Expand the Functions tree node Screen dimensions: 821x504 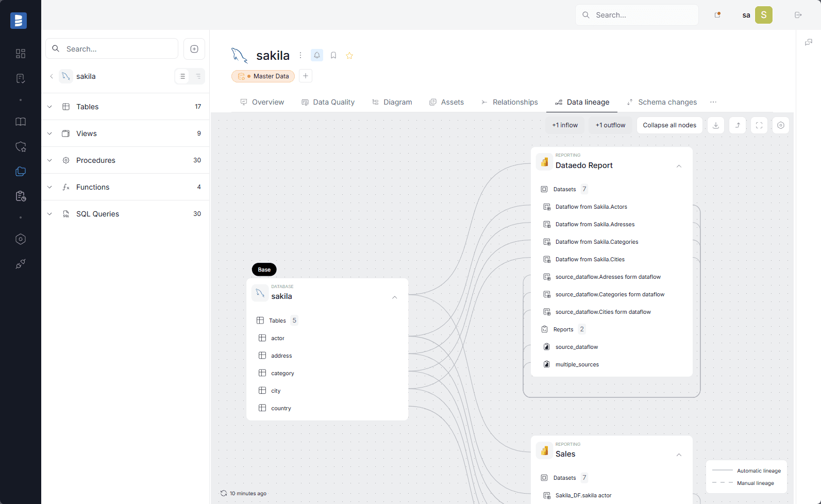(x=49, y=187)
